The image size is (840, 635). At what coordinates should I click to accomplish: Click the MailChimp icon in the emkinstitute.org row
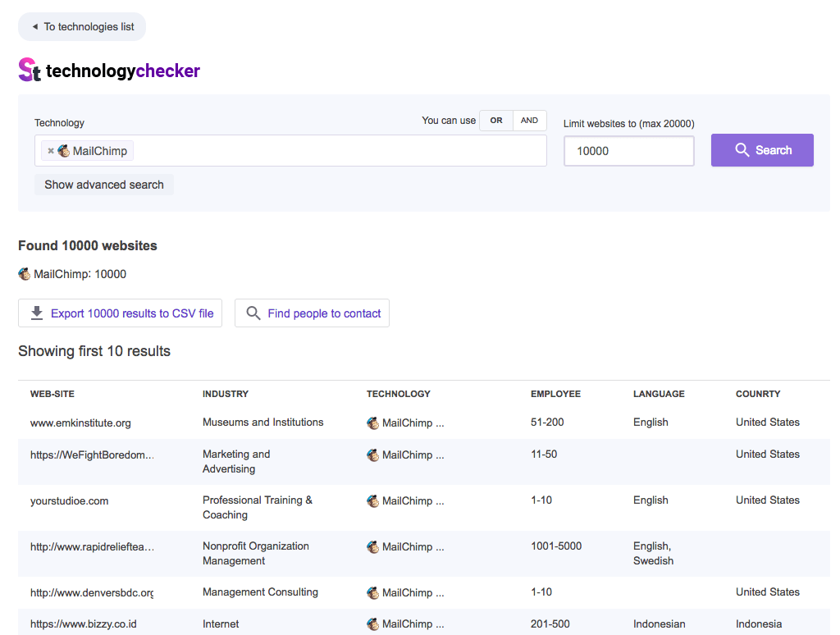[x=373, y=423]
